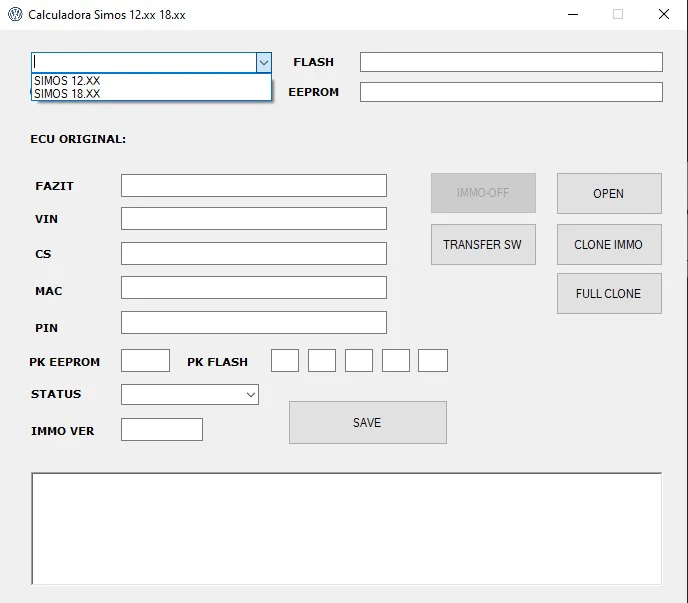Click the third PK FLASH box
The image size is (688, 603).
[x=359, y=361]
